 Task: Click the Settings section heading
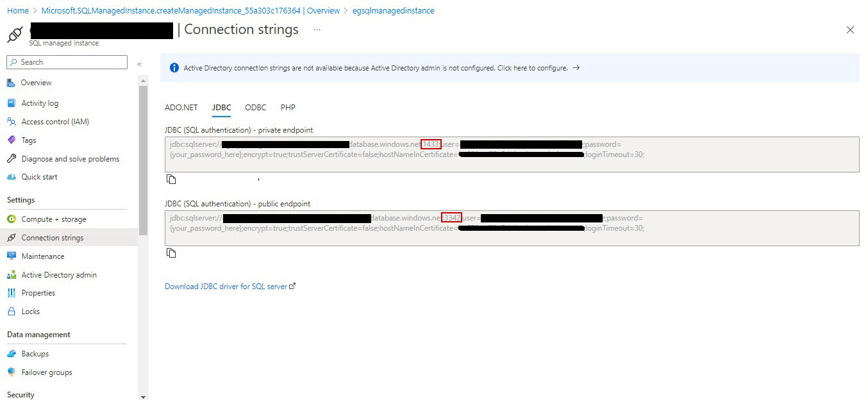point(21,200)
